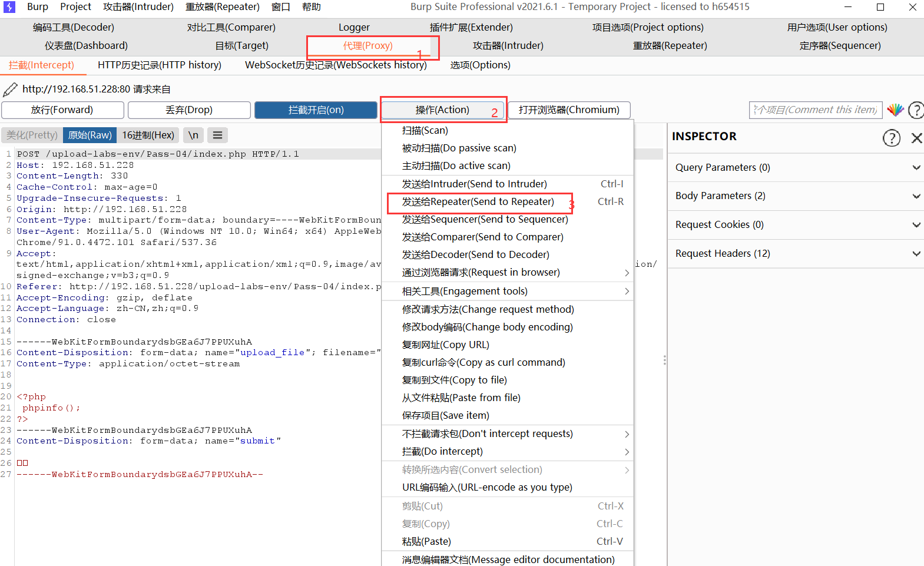924x566 pixels.
Task: Switch to the 定序器(Sequencer) tab
Action: tap(840, 46)
